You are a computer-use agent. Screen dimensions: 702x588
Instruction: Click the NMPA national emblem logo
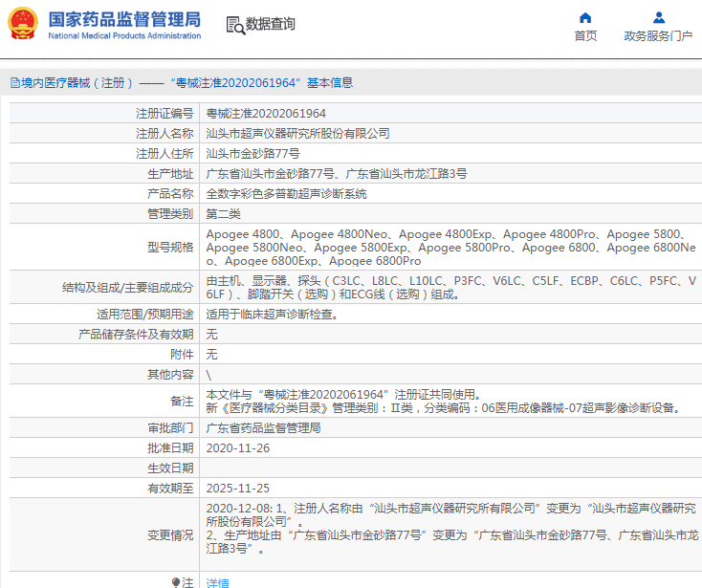pyautogui.click(x=23, y=23)
